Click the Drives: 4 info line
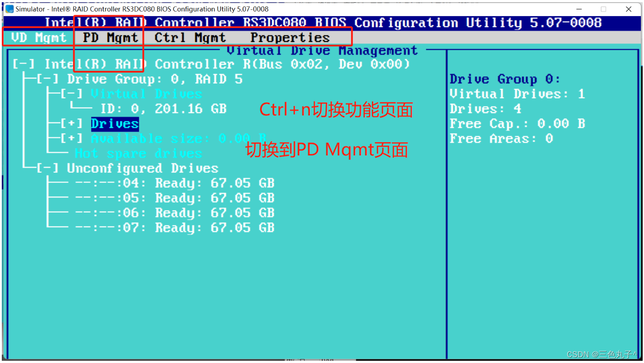The image size is (644, 363). click(x=485, y=109)
